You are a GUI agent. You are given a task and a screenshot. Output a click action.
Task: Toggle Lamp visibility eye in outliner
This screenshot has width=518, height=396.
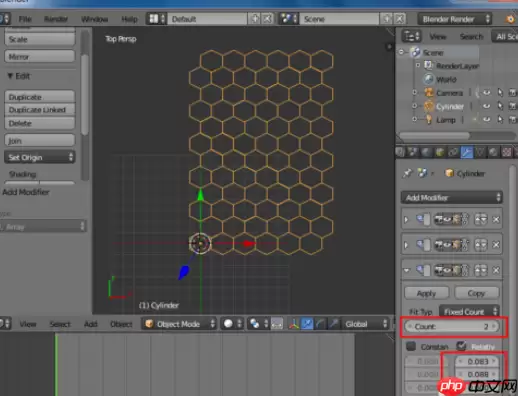coord(486,119)
